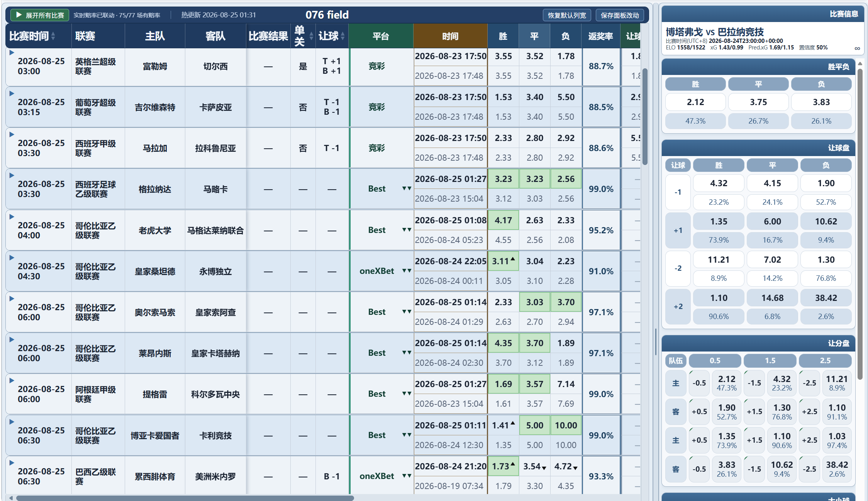Click the brown 时间 column header
The image size is (868, 501).
[x=450, y=36]
